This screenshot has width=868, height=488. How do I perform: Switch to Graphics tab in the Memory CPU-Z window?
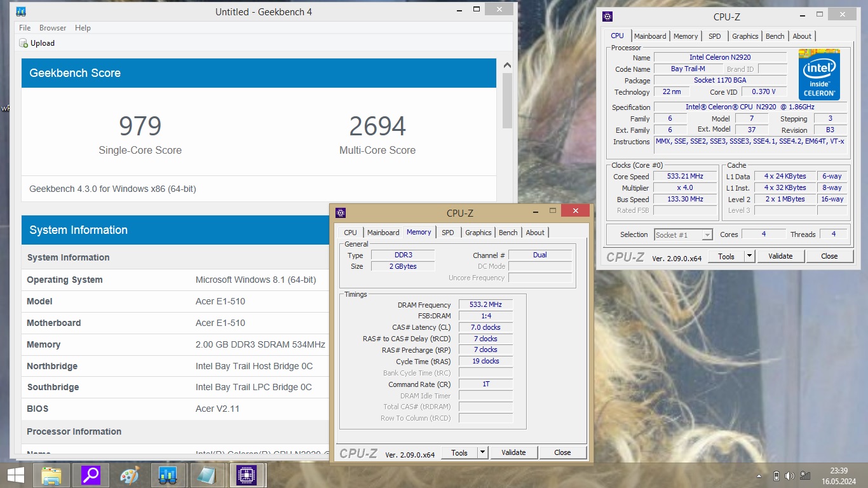[478, 233]
